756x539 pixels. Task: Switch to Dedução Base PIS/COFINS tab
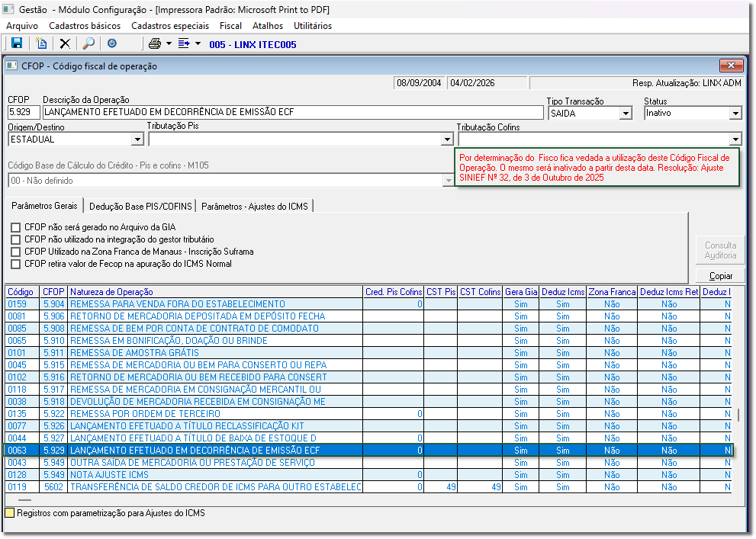click(x=140, y=206)
